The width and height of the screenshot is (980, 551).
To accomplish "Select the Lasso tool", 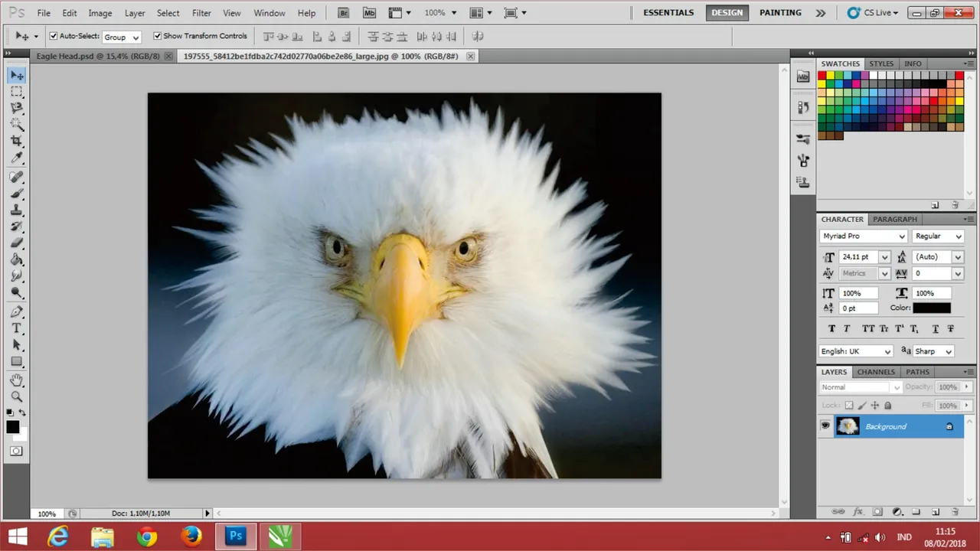I will click(x=17, y=109).
